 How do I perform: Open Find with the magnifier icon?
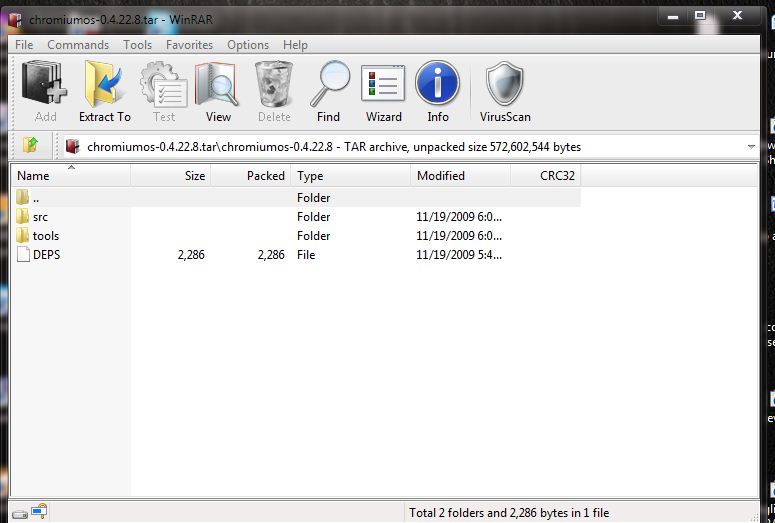pos(330,83)
